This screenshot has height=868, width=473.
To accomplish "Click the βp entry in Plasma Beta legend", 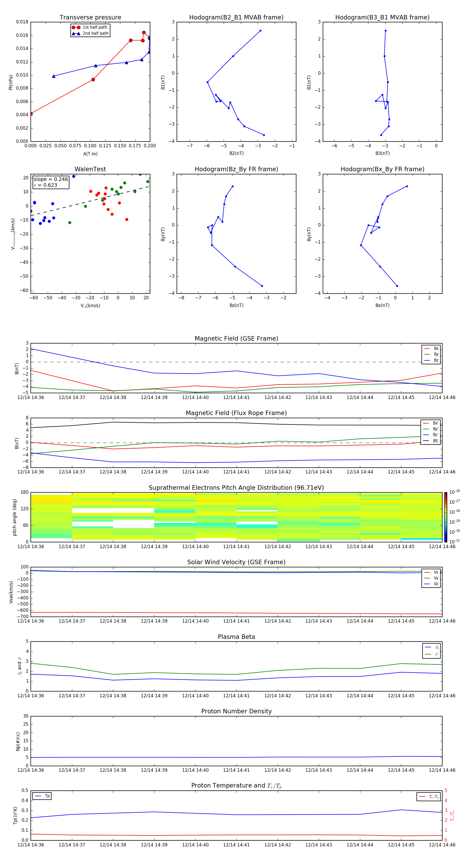I will pos(431,647).
